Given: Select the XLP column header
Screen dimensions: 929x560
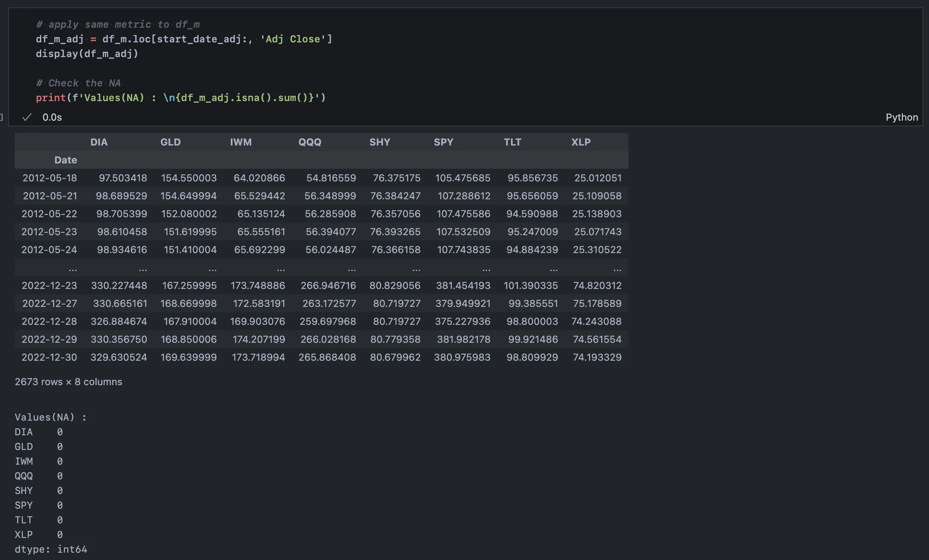Looking at the screenshot, I should point(581,142).
